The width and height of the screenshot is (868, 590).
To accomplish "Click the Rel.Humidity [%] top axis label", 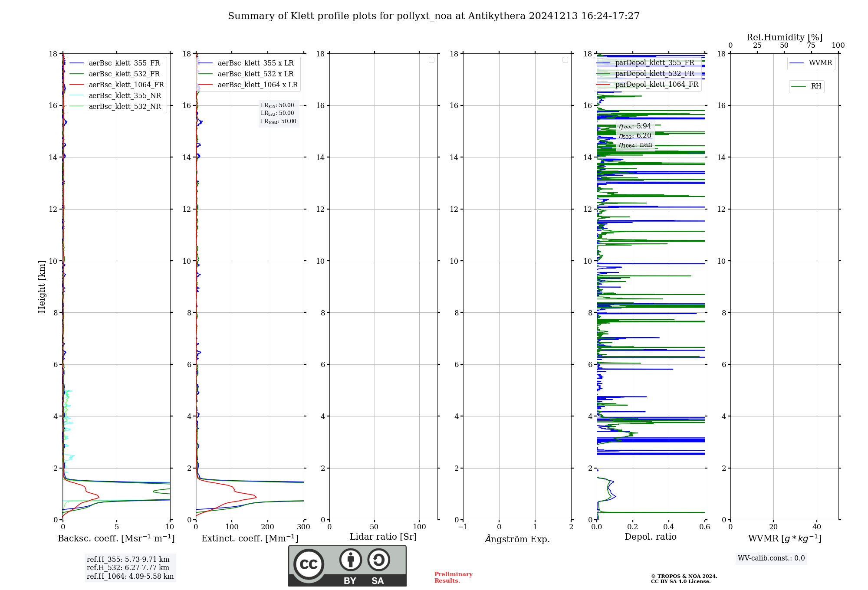I will point(784,37).
